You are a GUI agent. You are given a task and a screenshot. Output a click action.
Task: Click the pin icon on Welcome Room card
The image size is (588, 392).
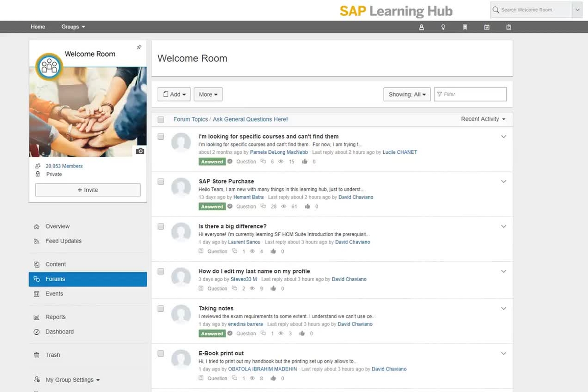[x=139, y=47]
